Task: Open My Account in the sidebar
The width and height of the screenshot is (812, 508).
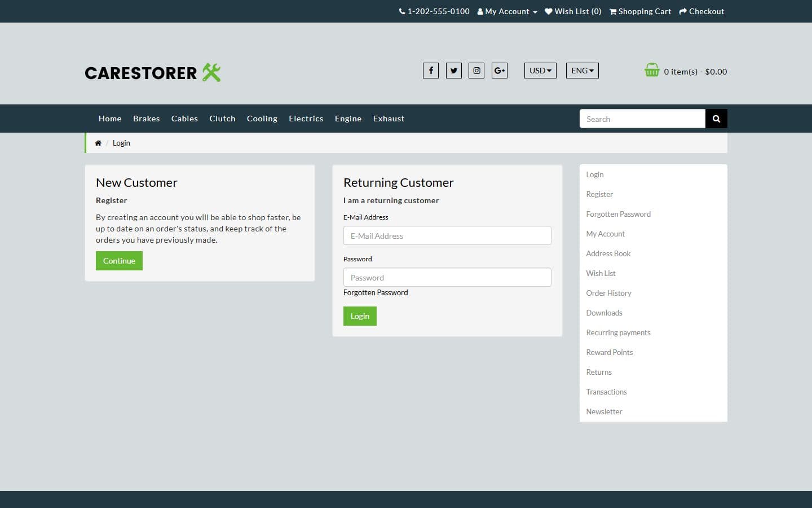Action: pos(605,234)
